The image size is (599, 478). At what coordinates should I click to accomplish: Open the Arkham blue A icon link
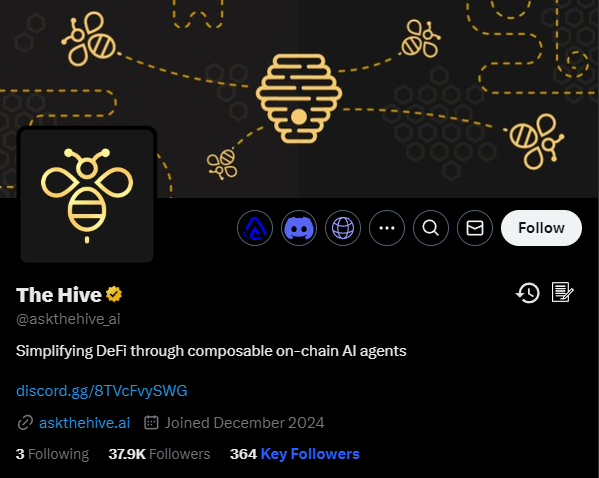tap(255, 228)
